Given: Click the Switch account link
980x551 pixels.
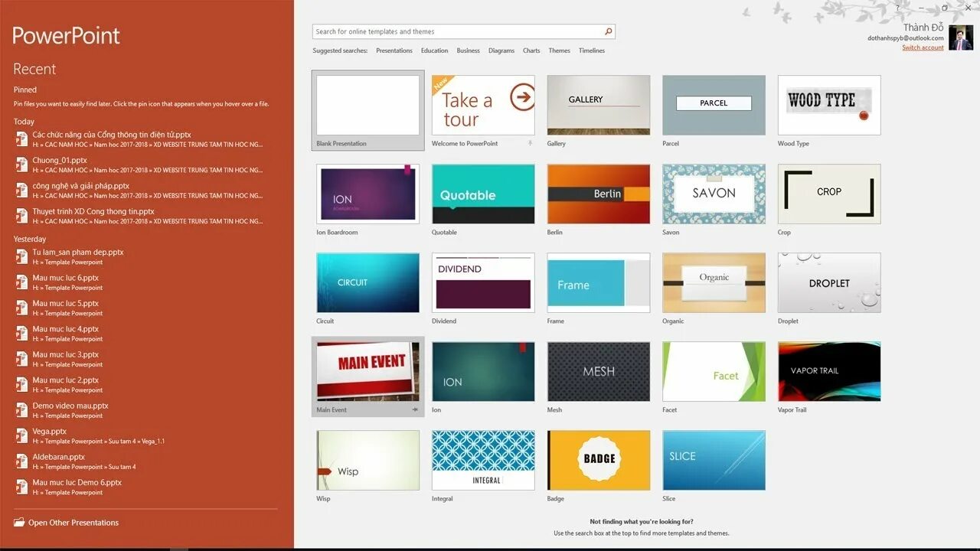Looking at the screenshot, I should [x=923, y=47].
